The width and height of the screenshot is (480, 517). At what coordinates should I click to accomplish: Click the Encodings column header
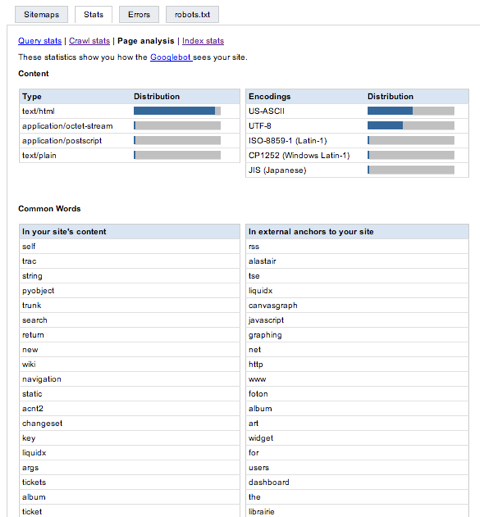[269, 96]
